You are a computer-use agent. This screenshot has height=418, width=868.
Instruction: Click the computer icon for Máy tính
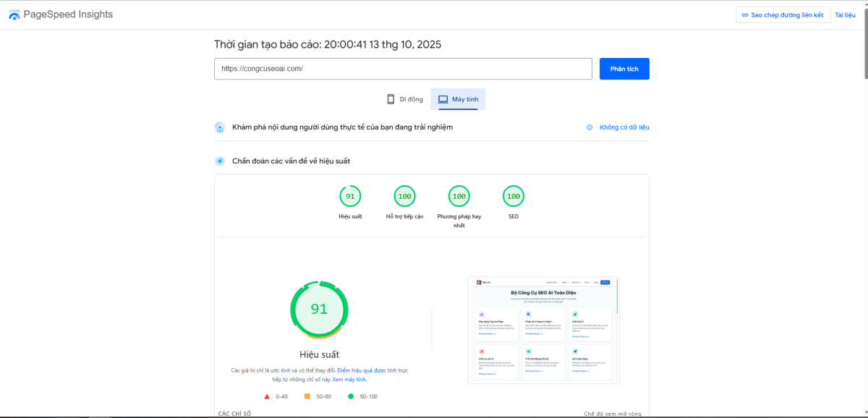(x=443, y=99)
